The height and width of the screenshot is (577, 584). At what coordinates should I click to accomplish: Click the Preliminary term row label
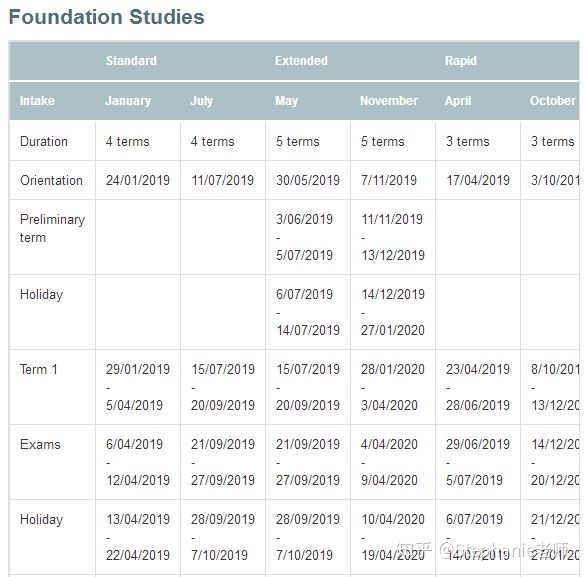[x=53, y=228]
